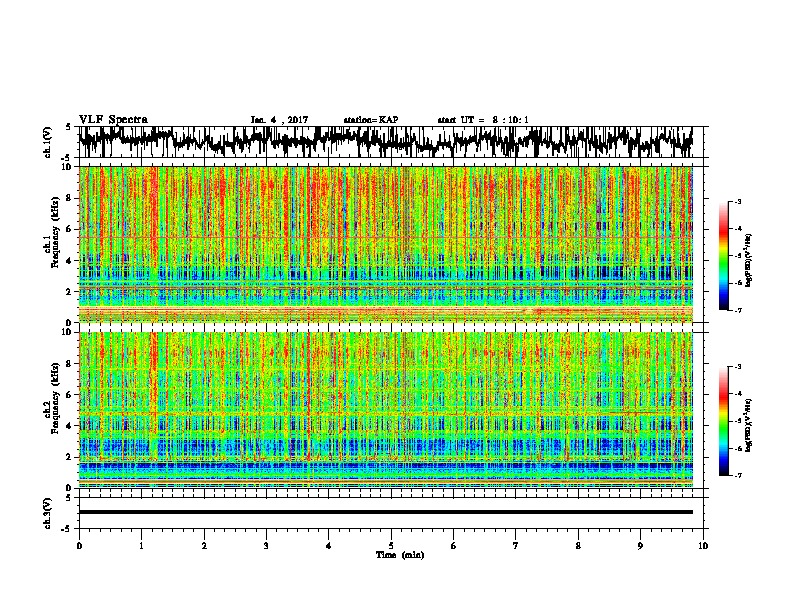The height and width of the screenshot is (612, 792).
Task: Click time axis tick label "2"
Action: point(204,546)
